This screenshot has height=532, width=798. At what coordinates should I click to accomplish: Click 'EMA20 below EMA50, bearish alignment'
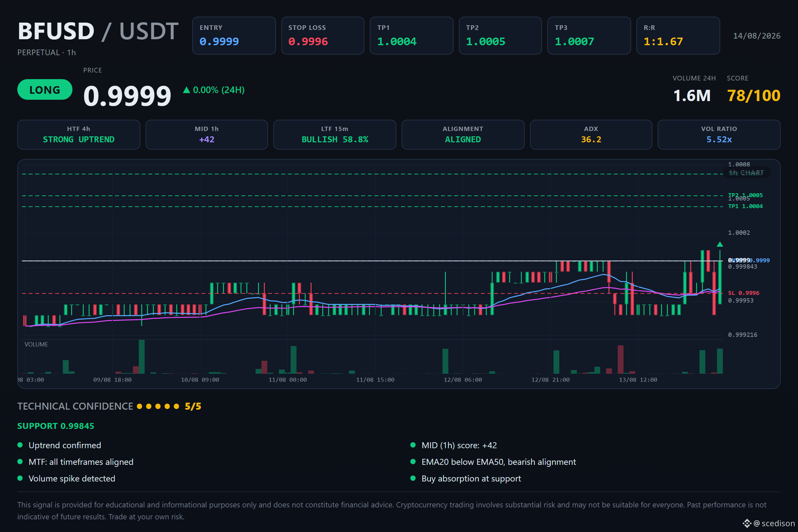(x=499, y=462)
